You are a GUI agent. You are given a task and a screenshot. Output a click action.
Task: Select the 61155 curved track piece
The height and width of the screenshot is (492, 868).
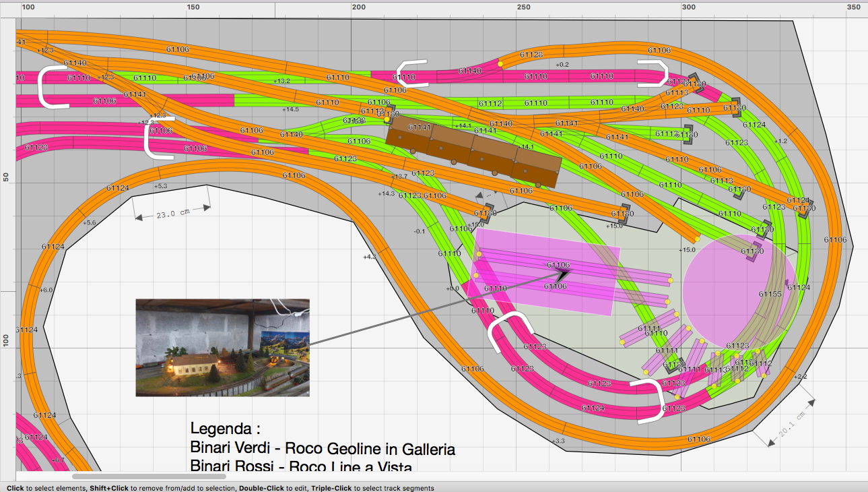[770, 294]
